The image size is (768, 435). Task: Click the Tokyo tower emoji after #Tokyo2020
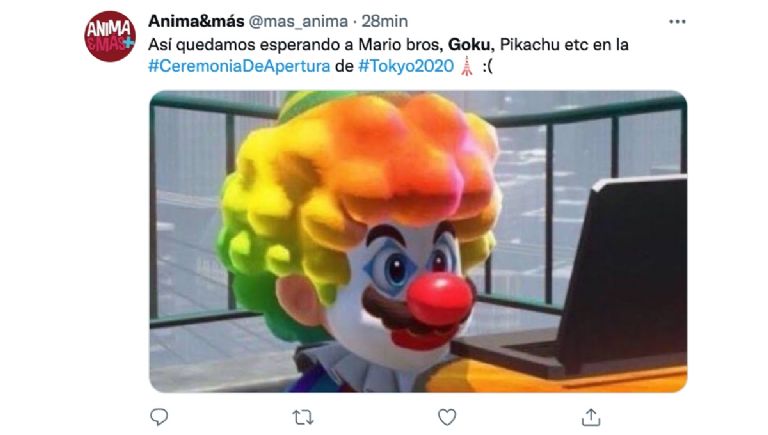pos(467,66)
